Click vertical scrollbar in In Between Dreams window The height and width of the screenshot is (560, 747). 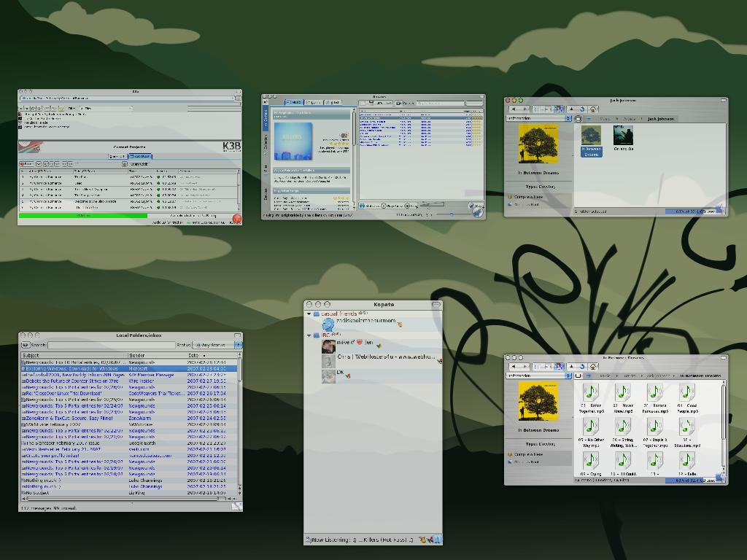723,426
